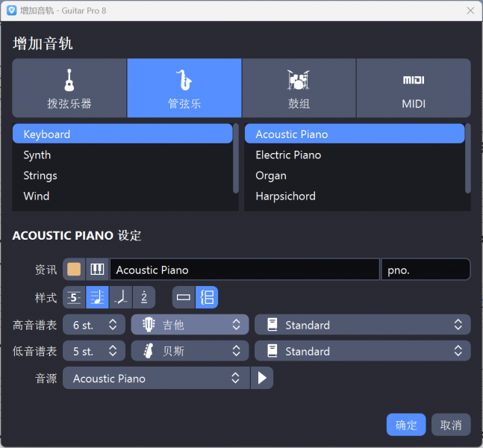Toggle standard notation style button
The height and width of the screenshot is (448, 483).
pos(97,297)
